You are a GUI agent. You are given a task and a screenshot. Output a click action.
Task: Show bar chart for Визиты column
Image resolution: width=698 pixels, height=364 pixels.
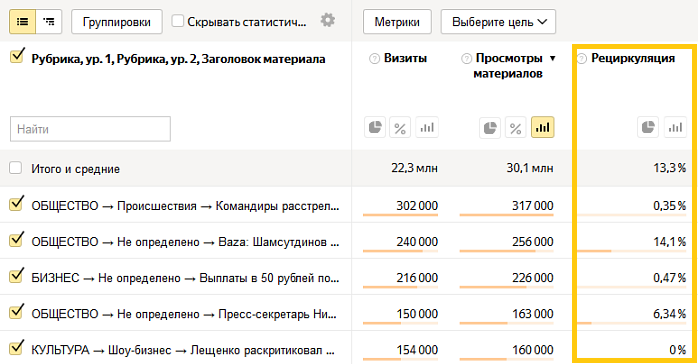click(x=427, y=128)
